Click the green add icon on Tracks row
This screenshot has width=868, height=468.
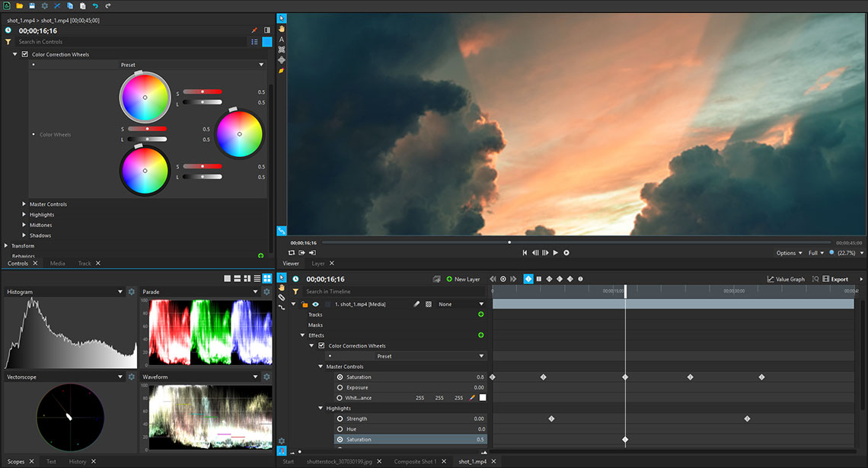(481, 314)
